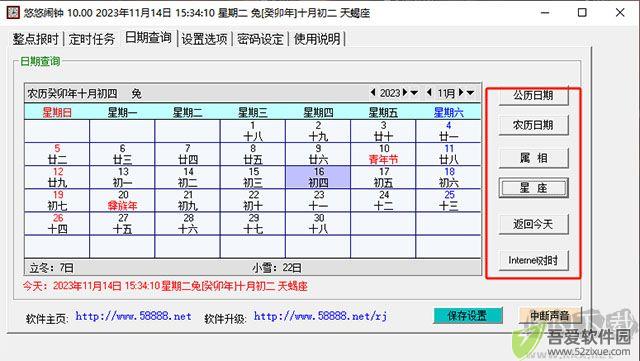Switch to the 定时任务 tab
This screenshot has height=361, width=640.
coord(92,39)
